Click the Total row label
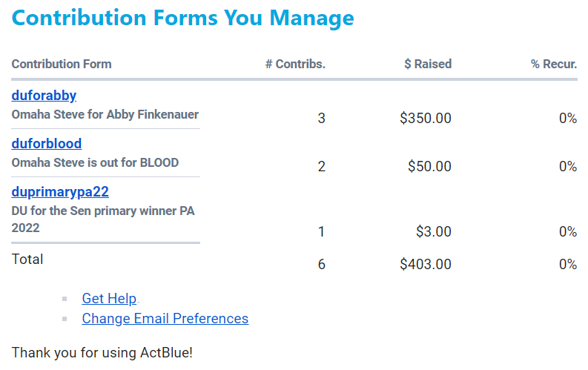Screen dimensions: 588x370 (x=27, y=260)
